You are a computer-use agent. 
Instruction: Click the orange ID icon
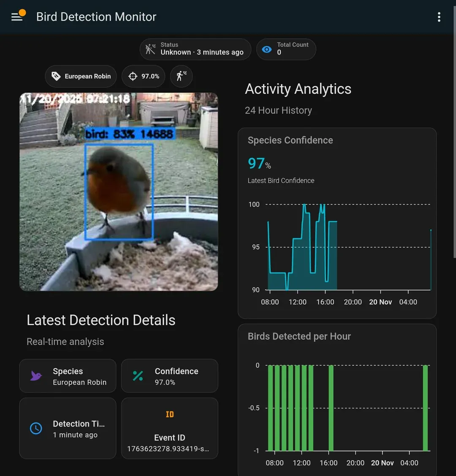click(x=170, y=414)
